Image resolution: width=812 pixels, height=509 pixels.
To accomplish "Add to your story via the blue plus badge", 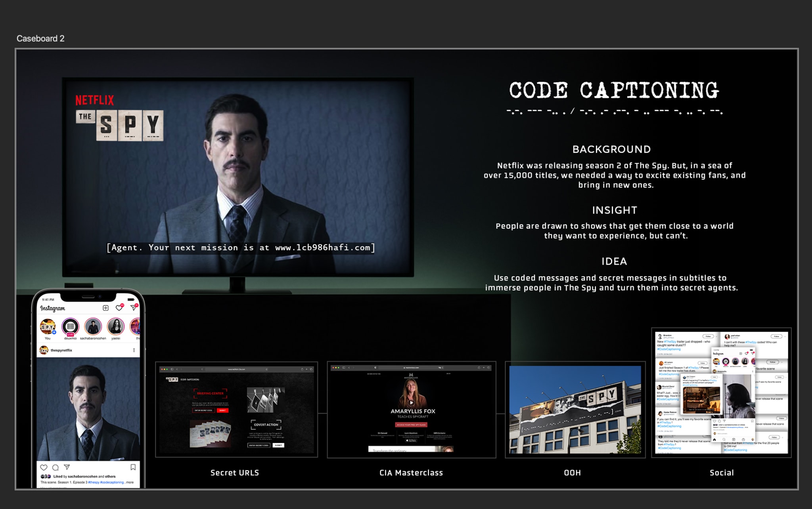I will 54,333.
